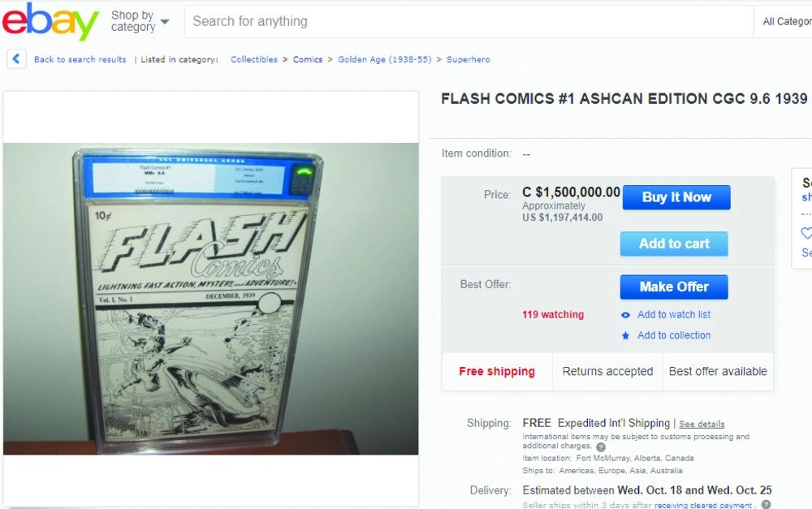Click the eBay logo
812x509 pixels.
pos(50,22)
